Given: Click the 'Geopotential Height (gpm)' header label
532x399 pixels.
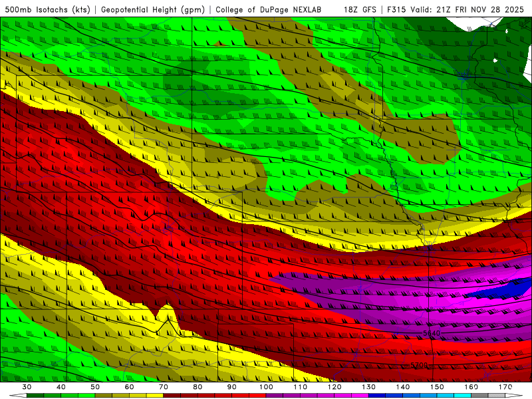Looking at the screenshot, I should point(153,9).
